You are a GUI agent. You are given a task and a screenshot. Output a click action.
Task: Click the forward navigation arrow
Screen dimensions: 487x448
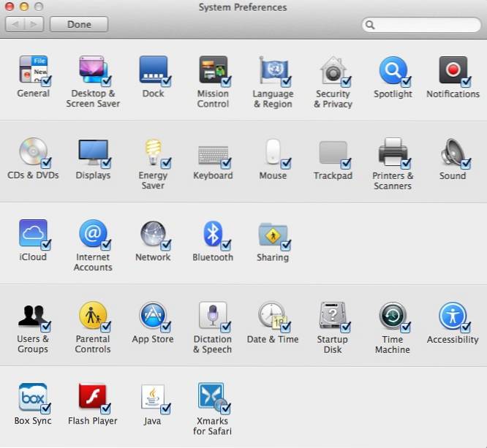point(34,24)
